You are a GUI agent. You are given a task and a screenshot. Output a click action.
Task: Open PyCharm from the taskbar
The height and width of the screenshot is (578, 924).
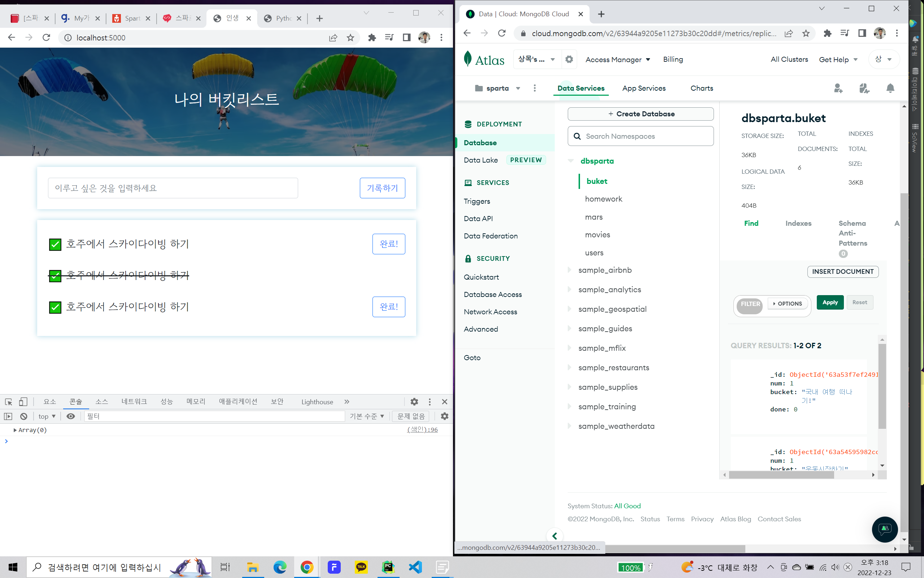point(388,567)
